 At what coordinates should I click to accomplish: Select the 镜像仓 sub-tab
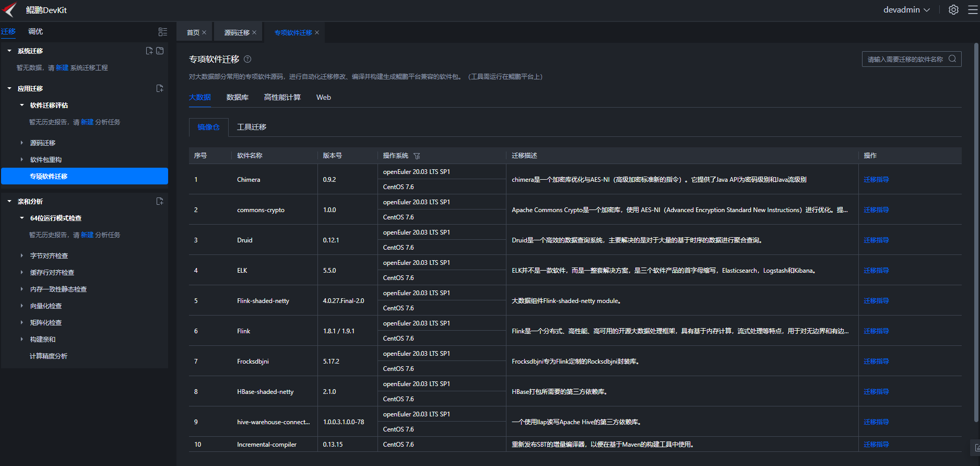[x=209, y=127]
